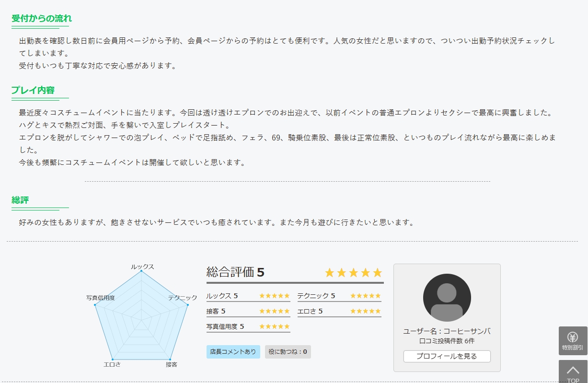Click stars beside 写真信用度 5 rating
Screen dimensions: 588x383
(x=275, y=326)
